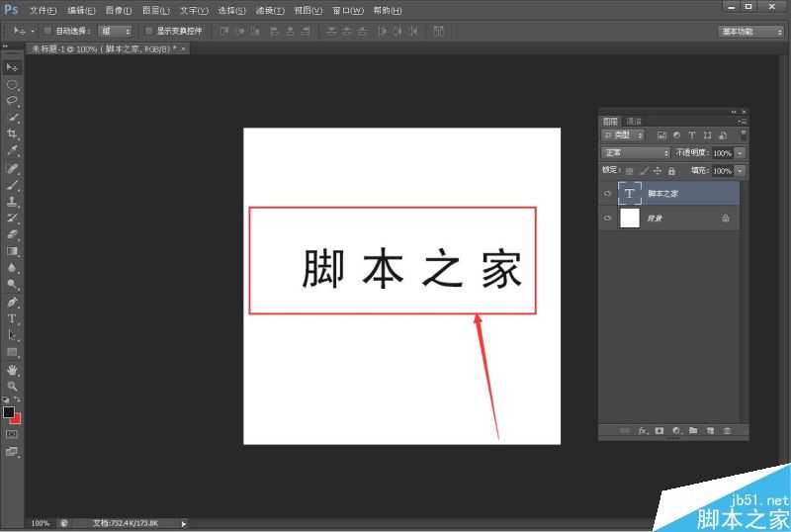Hide the 脚本之家 text layer
The width and height of the screenshot is (791, 532).
[x=607, y=194]
